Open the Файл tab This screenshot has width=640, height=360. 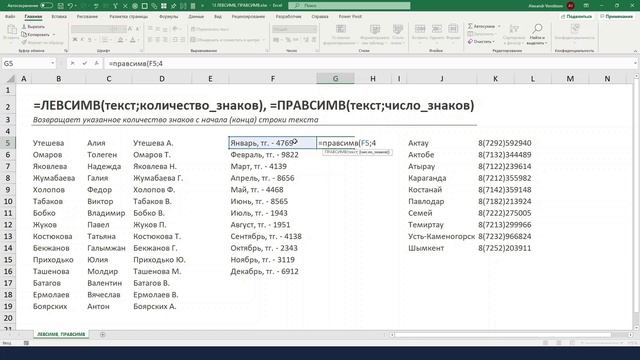pos(10,17)
